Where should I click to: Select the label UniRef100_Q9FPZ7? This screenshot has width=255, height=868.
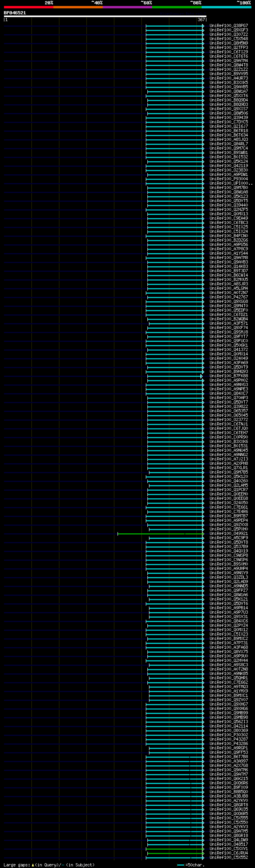click(x=229, y=591)
